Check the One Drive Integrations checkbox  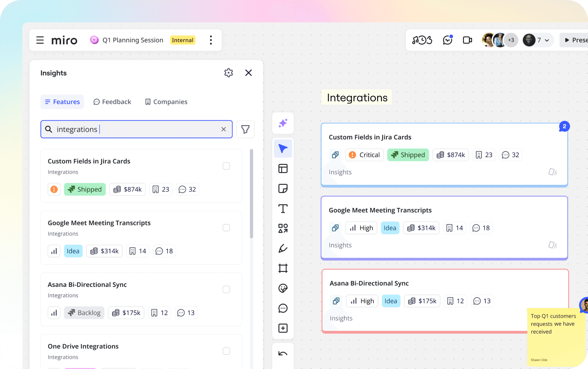226,351
